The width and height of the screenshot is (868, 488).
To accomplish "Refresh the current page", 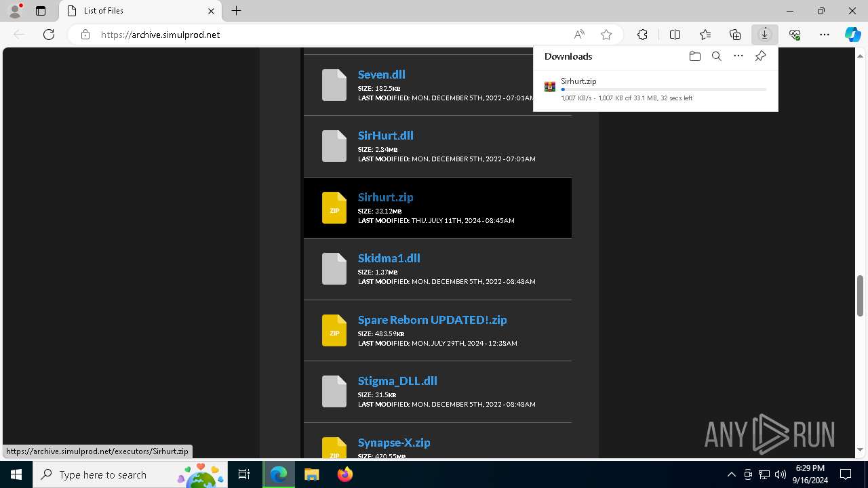I will click(49, 35).
